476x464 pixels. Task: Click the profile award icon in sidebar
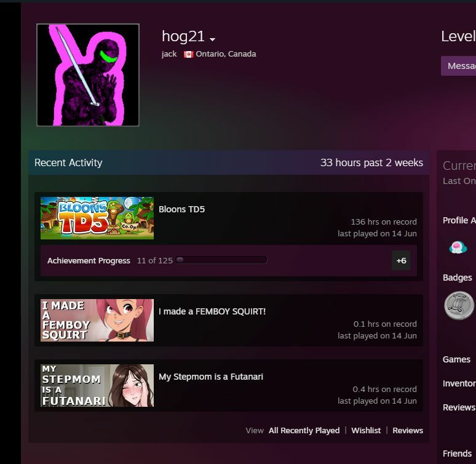click(x=458, y=247)
